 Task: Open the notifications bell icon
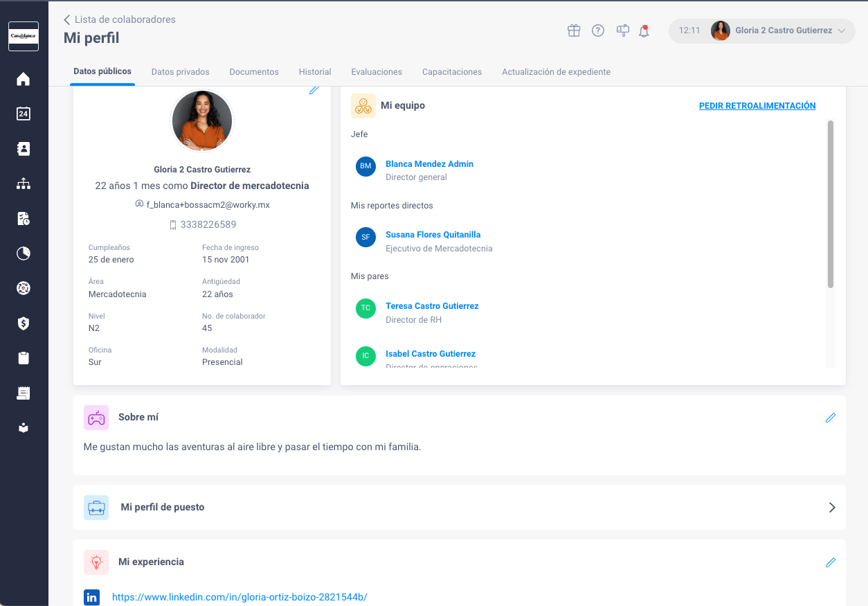(x=644, y=30)
